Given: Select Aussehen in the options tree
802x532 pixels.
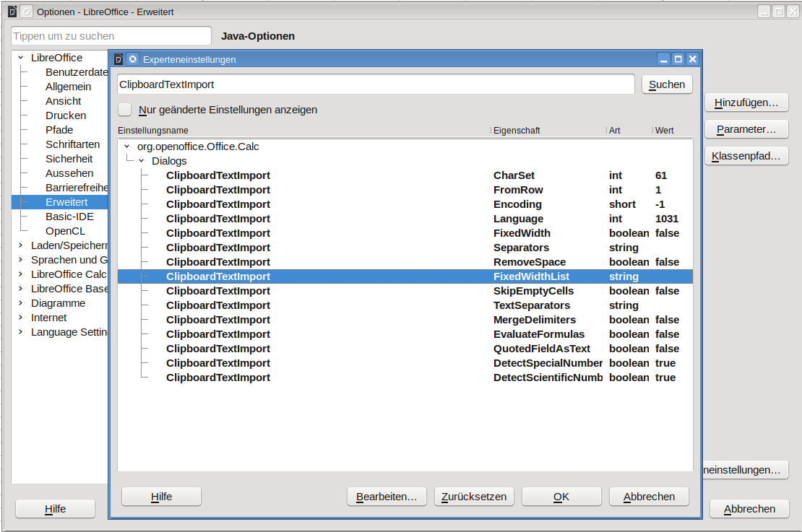Looking at the screenshot, I should (x=69, y=173).
